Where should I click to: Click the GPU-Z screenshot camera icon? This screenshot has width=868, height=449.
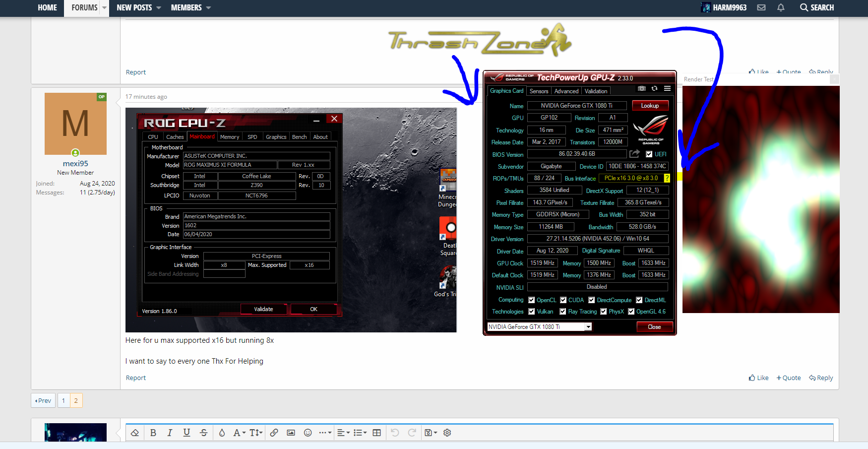[x=642, y=88]
